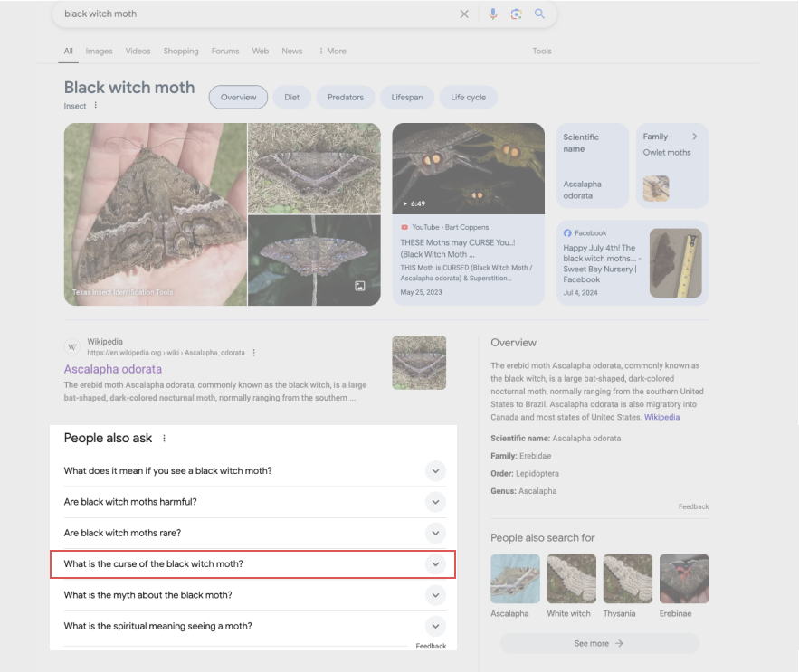Open the Scientific name card
The image size is (799, 672).
(593, 166)
